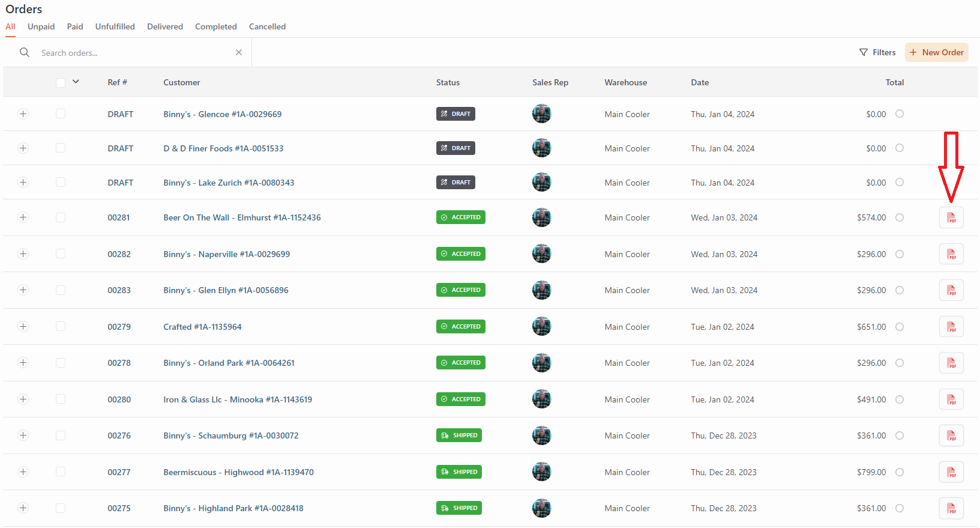Click DRAFT badge for Binny's - Lake Zurich
980x528 pixels.
tap(455, 182)
